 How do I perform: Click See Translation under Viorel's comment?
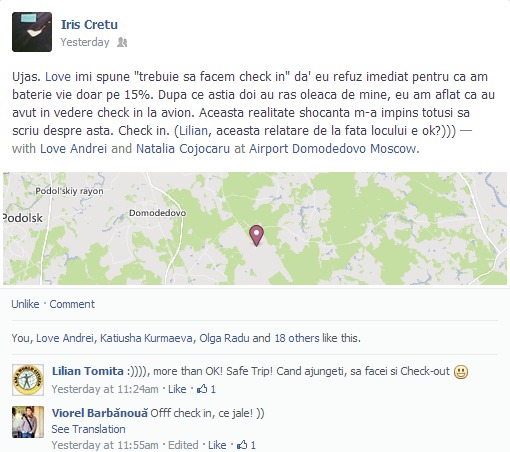coord(88,429)
